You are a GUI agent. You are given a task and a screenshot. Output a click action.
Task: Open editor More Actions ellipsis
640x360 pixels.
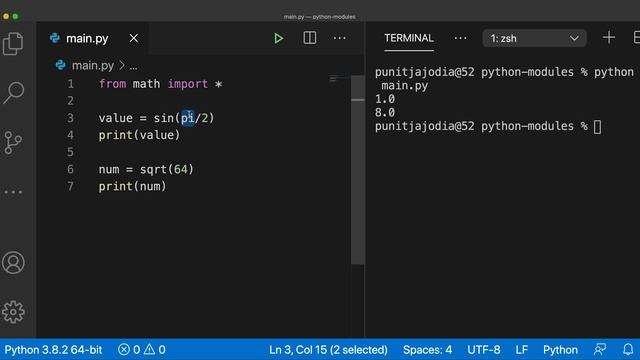pyautogui.click(x=340, y=38)
